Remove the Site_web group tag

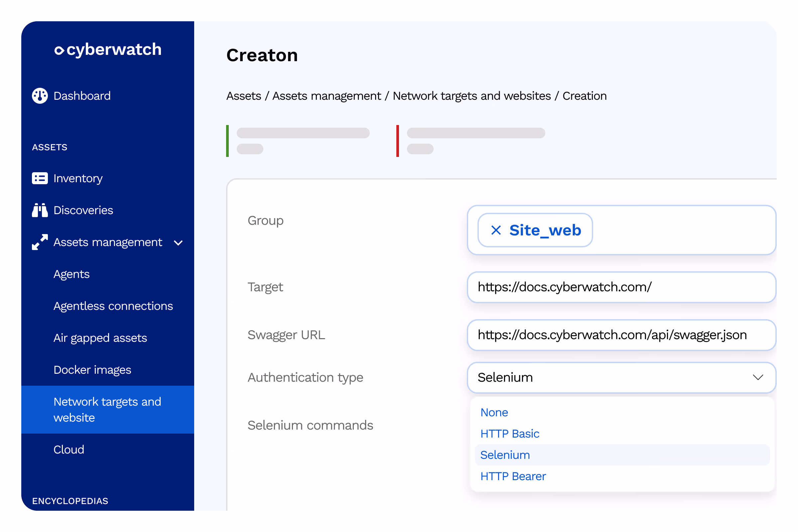click(496, 230)
